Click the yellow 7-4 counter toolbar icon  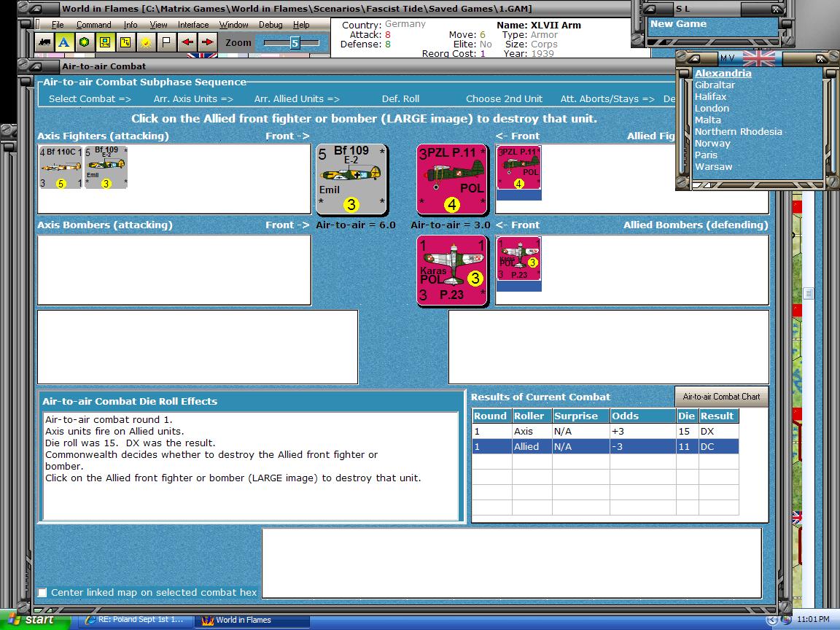(x=125, y=42)
